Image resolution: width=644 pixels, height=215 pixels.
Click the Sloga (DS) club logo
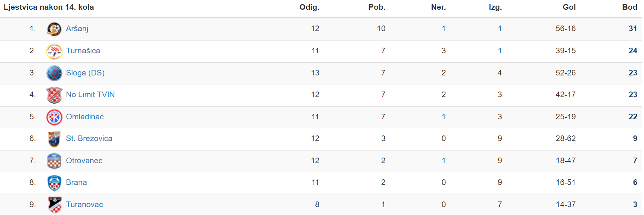coord(54,73)
